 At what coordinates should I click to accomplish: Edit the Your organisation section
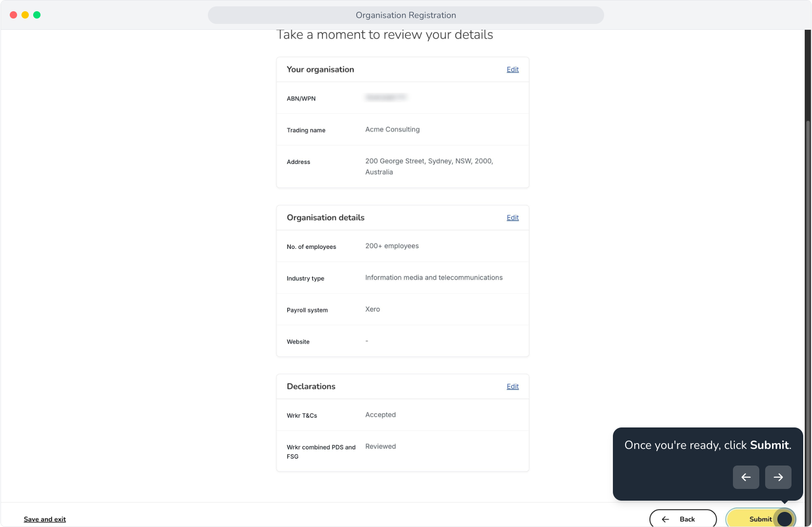click(x=512, y=69)
